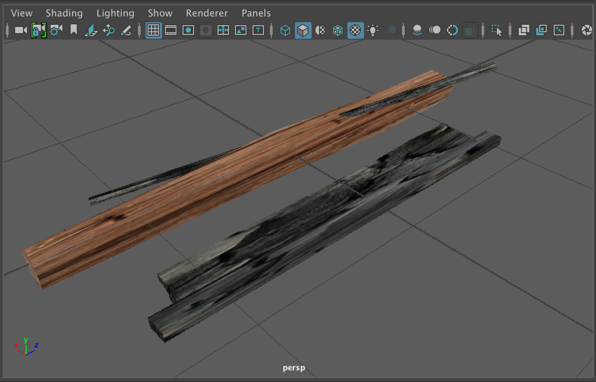
Task: Toggle the Lock Camera icon
Action: 38,30
